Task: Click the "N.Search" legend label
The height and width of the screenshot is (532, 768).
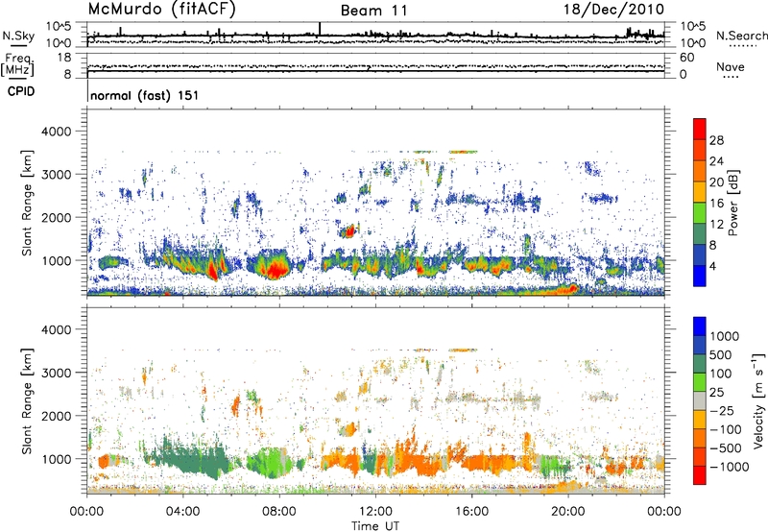Action: [x=741, y=36]
